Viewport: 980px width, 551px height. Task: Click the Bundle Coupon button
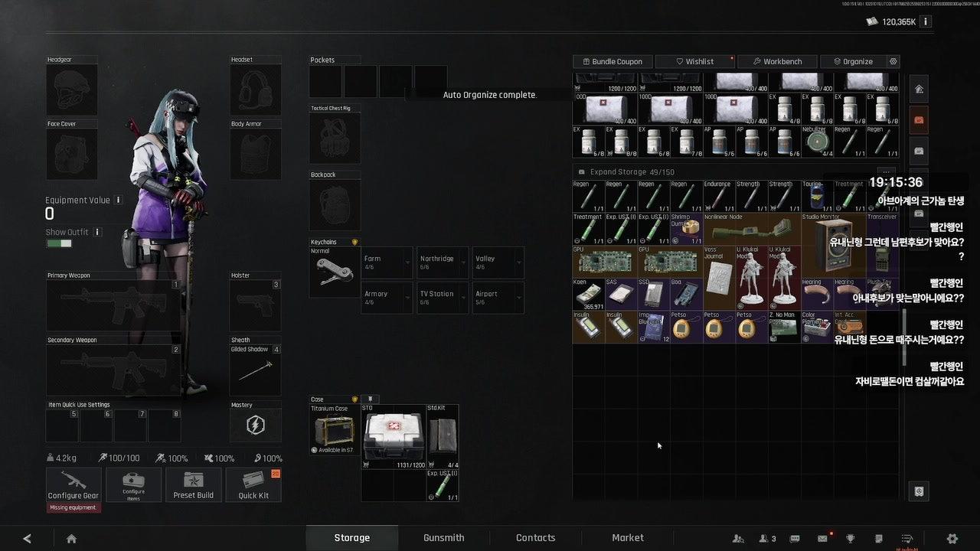point(612,61)
